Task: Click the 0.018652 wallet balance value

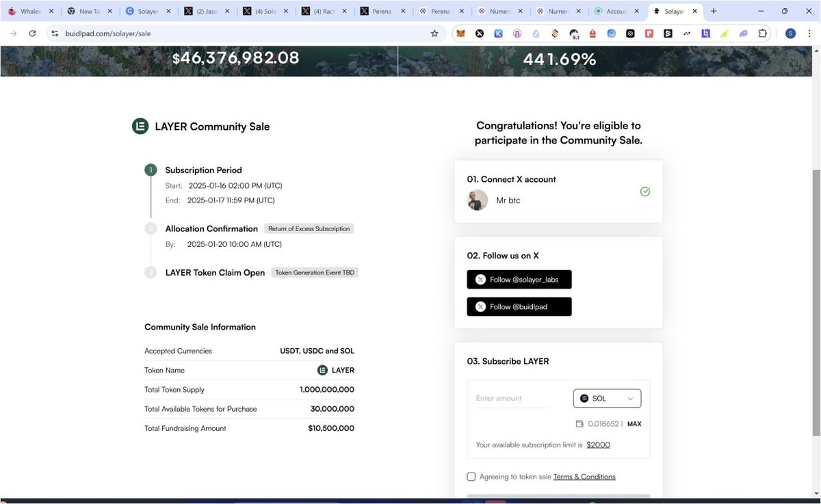Action: (x=603, y=424)
